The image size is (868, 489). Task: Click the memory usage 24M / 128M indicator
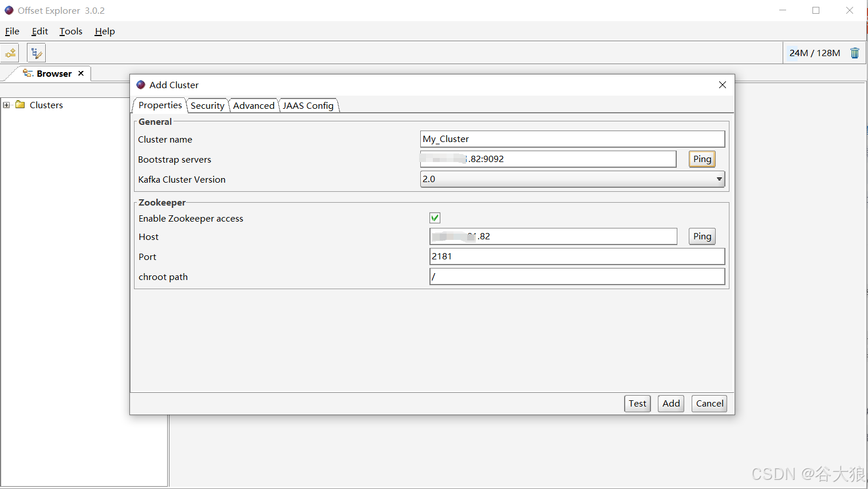pos(814,53)
